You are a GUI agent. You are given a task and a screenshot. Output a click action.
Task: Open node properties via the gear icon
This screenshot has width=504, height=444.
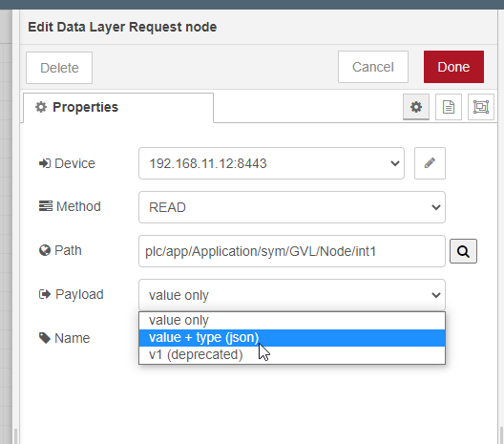click(x=416, y=107)
